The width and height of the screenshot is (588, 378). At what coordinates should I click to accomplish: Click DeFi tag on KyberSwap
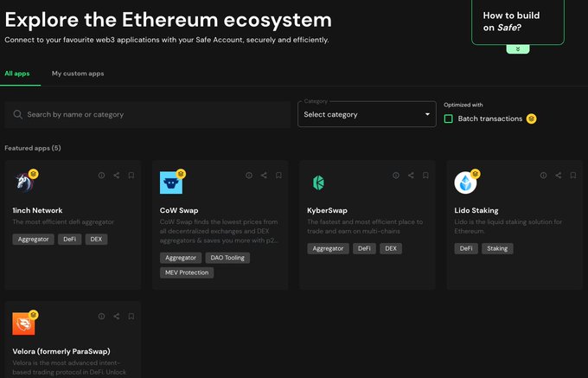coord(365,248)
